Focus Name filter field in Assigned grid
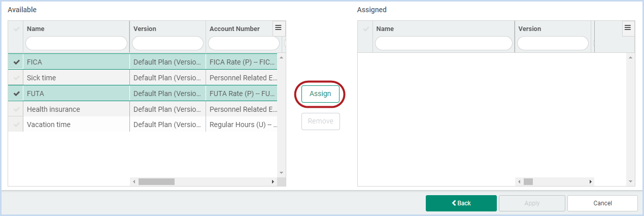Viewport: 644px width, 216px height. click(444, 43)
